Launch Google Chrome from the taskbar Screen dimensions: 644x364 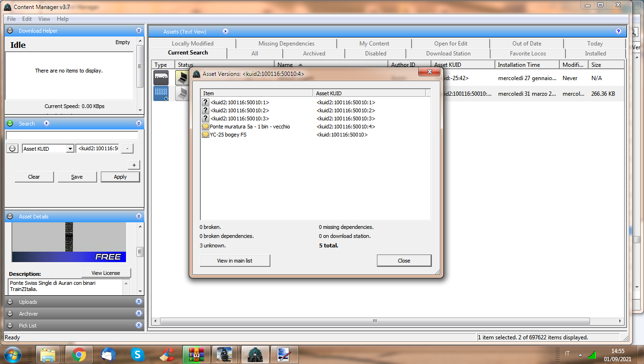pyautogui.click(x=79, y=355)
